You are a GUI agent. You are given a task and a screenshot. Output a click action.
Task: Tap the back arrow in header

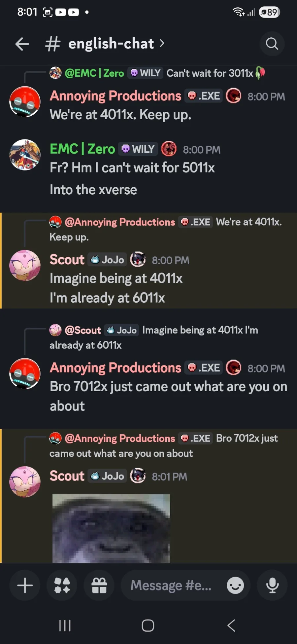(x=22, y=44)
